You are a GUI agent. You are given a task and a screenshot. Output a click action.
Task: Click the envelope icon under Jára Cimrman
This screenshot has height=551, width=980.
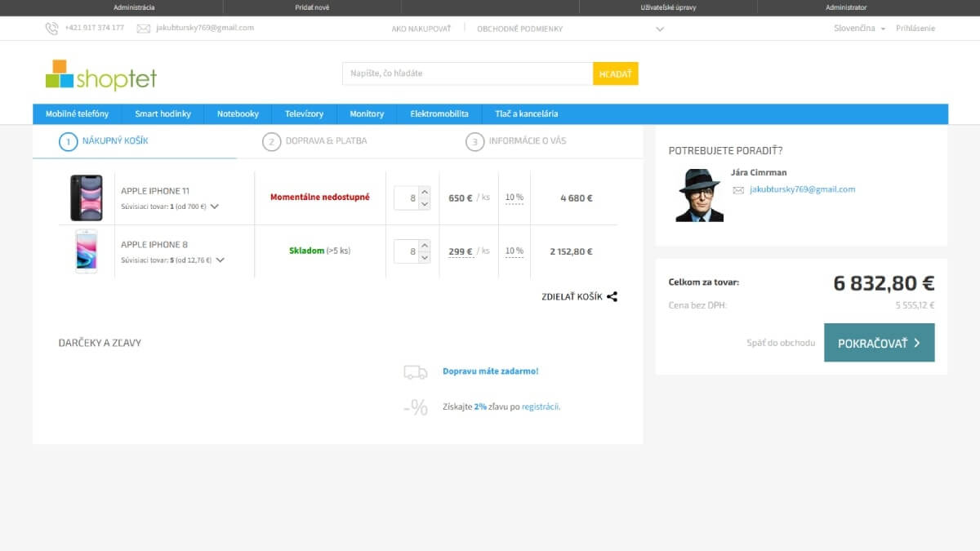pyautogui.click(x=738, y=190)
